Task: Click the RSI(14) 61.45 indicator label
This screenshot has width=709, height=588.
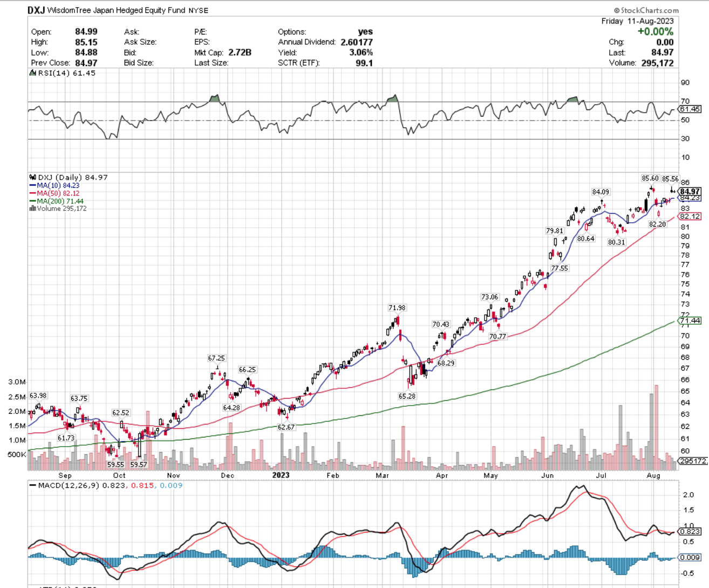Action: click(x=63, y=73)
